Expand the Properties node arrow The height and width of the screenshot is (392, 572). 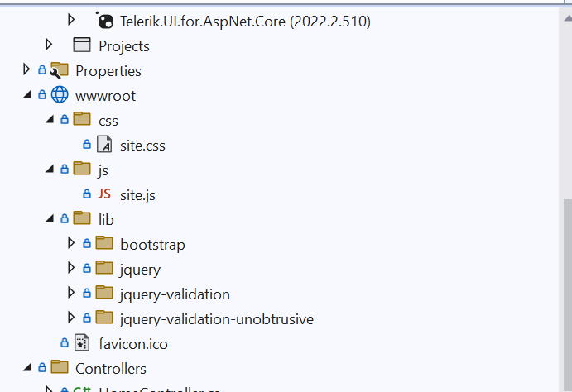(x=27, y=70)
